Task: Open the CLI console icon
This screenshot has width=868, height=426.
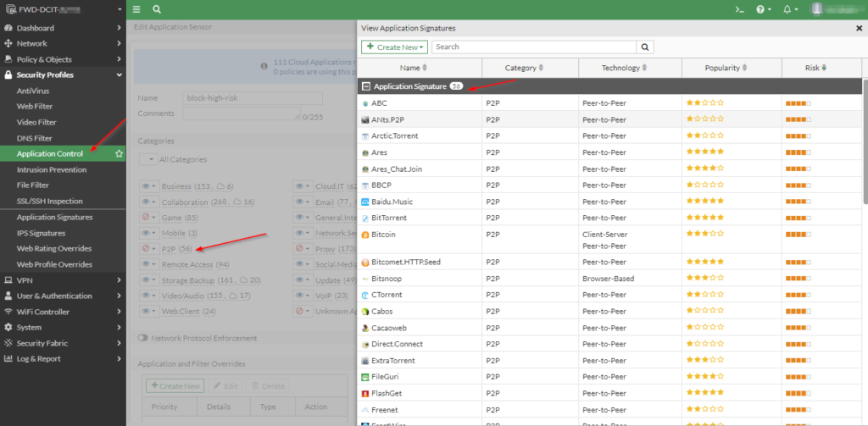Action: pyautogui.click(x=738, y=9)
